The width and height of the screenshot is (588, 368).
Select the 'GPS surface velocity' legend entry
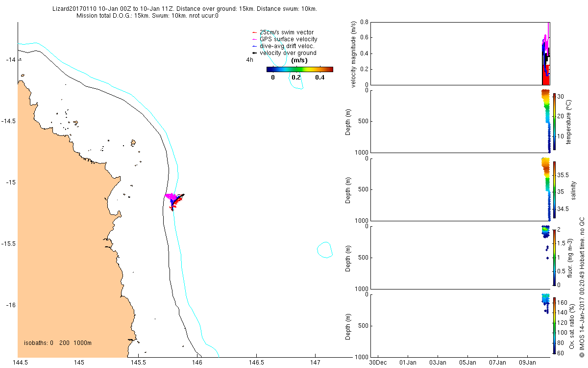[x=284, y=39]
